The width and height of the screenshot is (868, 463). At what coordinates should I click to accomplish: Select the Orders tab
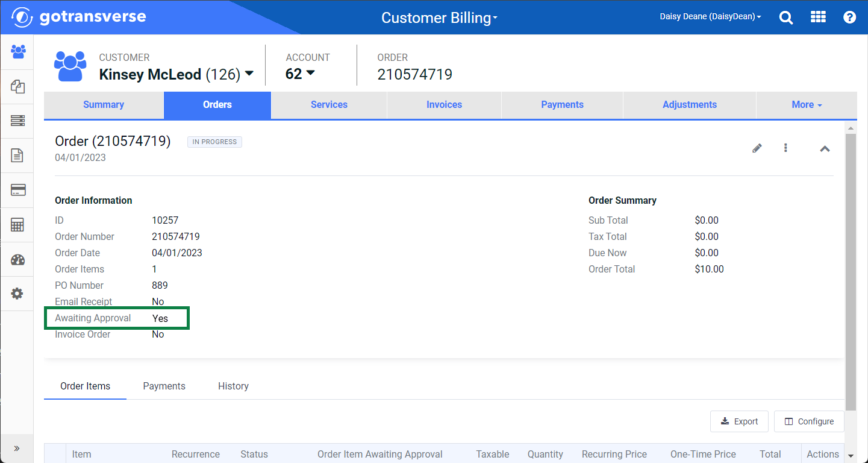(x=217, y=105)
